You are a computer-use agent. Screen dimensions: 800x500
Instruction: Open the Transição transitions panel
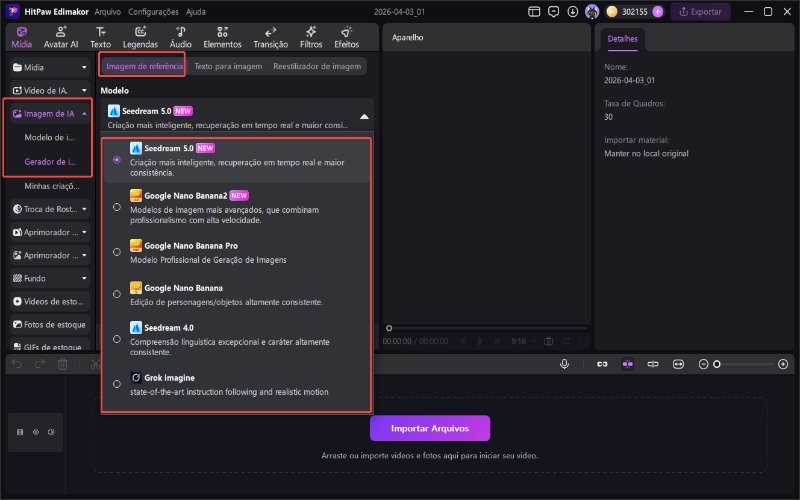[270, 38]
